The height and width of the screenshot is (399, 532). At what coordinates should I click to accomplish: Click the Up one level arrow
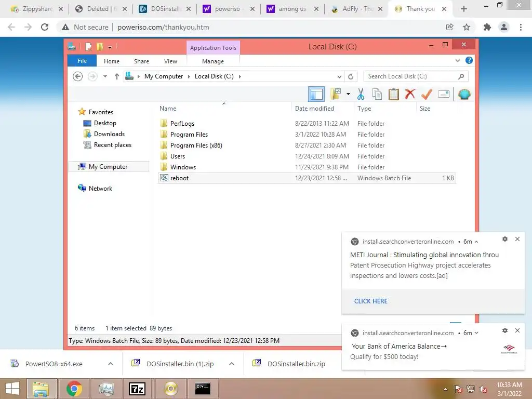click(117, 76)
